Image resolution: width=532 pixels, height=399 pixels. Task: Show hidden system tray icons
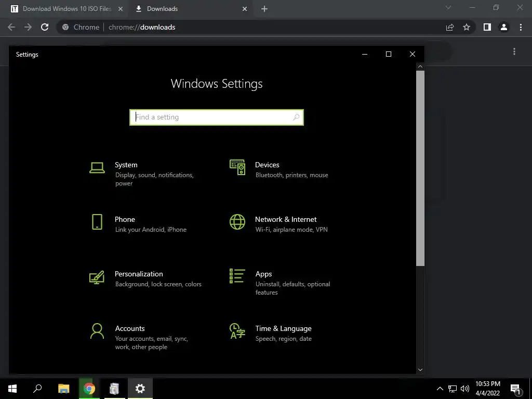click(x=440, y=389)
